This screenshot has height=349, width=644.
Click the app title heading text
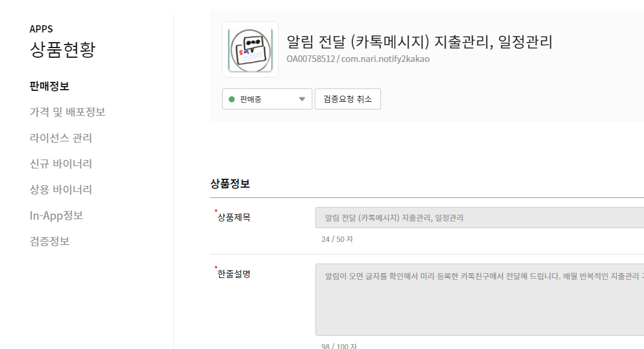420,42
